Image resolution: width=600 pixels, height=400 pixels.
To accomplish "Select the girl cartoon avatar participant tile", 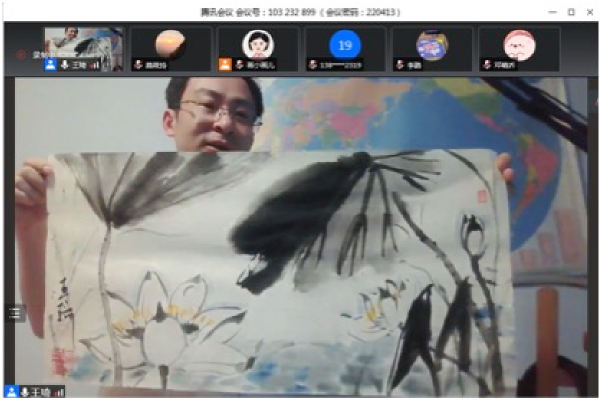I will pos(258,49).
